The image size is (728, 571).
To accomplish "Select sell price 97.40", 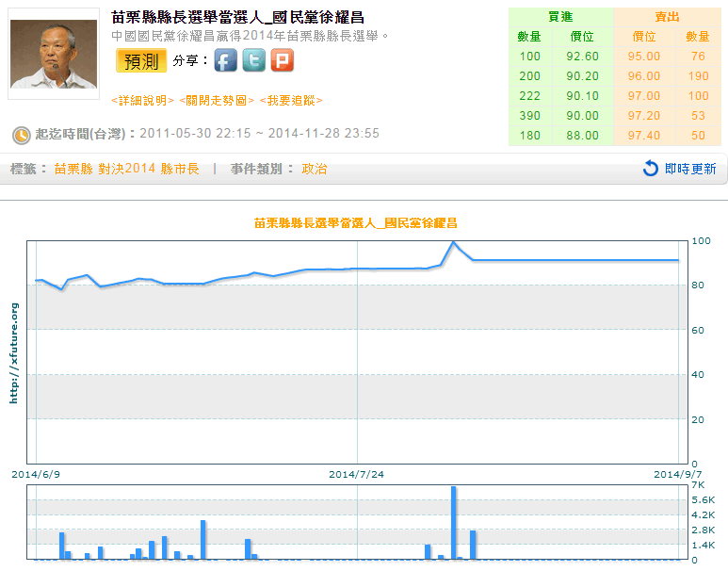I will click(x=644, y=136).
